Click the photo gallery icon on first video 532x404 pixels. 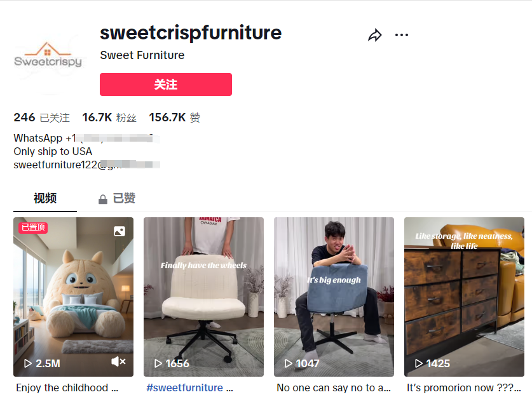[119, 232]
